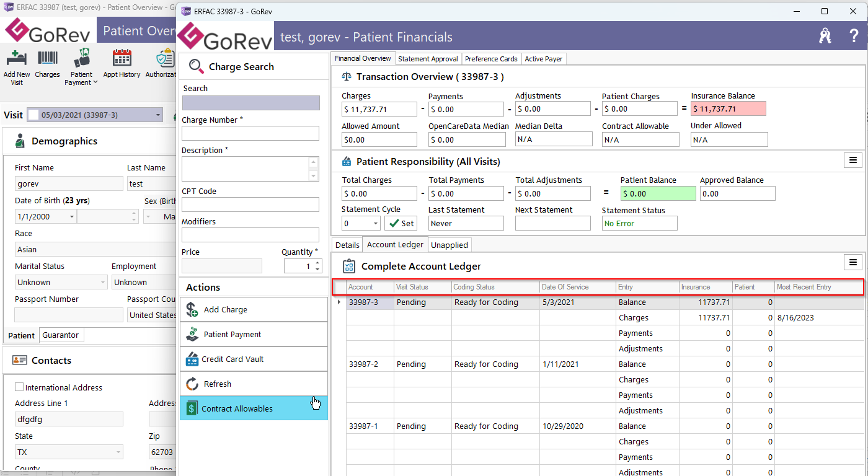
Task: Sort by Date Of Service column header
Action: coord(577,287)
